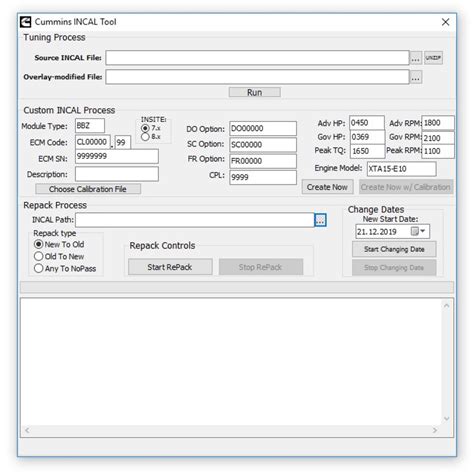This screenshot has height=474, width=474.
Task: Click the progress bar above log
Action: tap(237, 287)
